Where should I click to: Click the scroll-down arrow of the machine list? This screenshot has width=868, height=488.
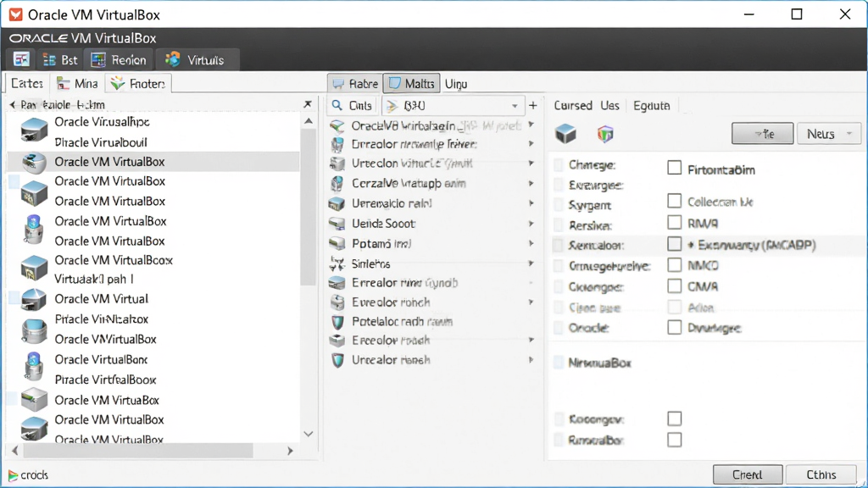coord(309,435)
